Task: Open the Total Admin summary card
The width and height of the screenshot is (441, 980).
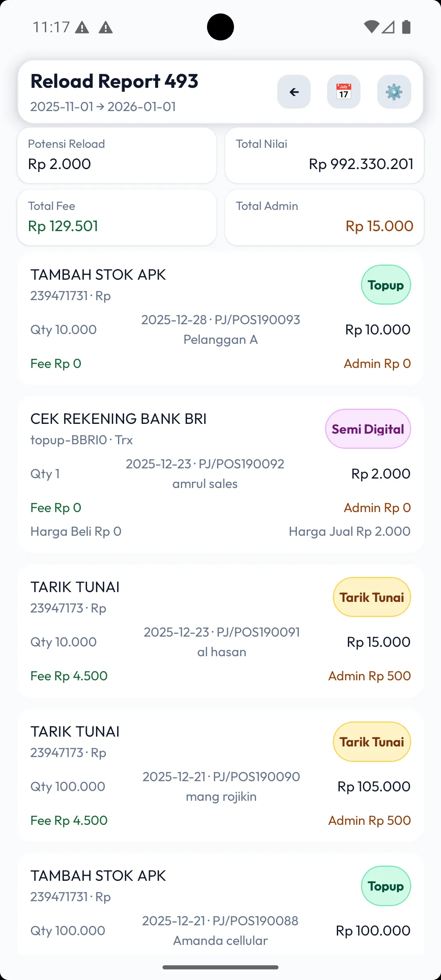Action: [324, 217]
